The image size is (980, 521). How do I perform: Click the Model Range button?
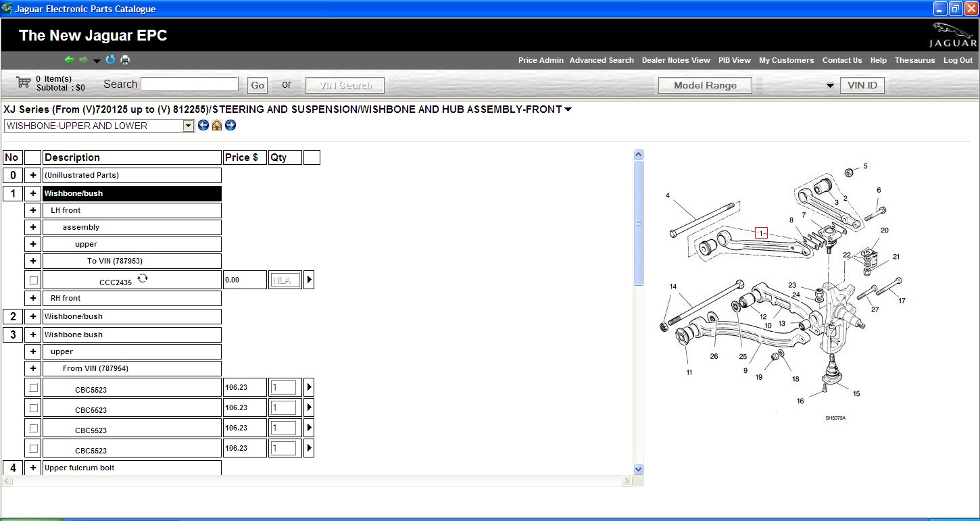706,86
